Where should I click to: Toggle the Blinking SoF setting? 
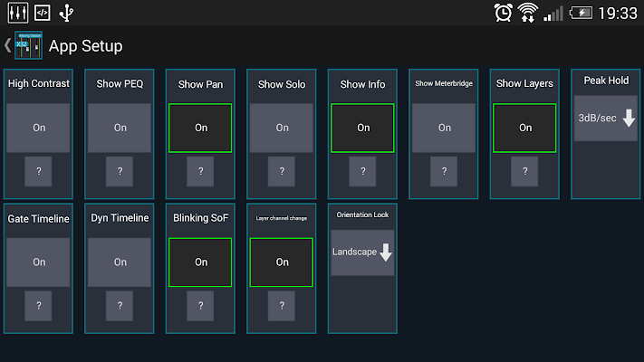coord(201,262)
